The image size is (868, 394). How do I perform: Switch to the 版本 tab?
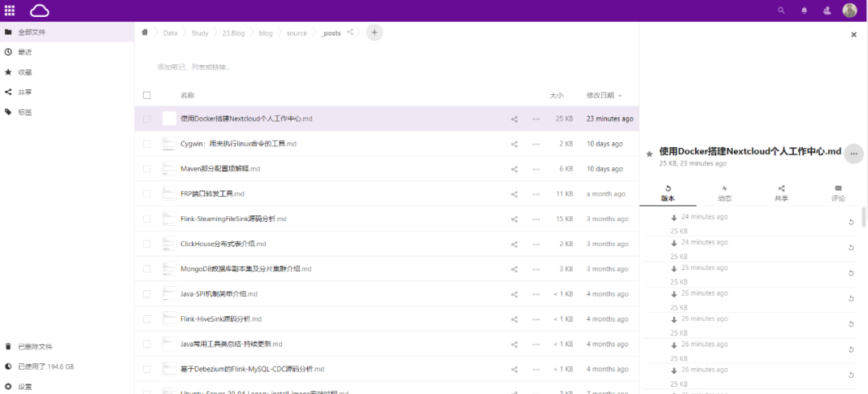(668, 194)
